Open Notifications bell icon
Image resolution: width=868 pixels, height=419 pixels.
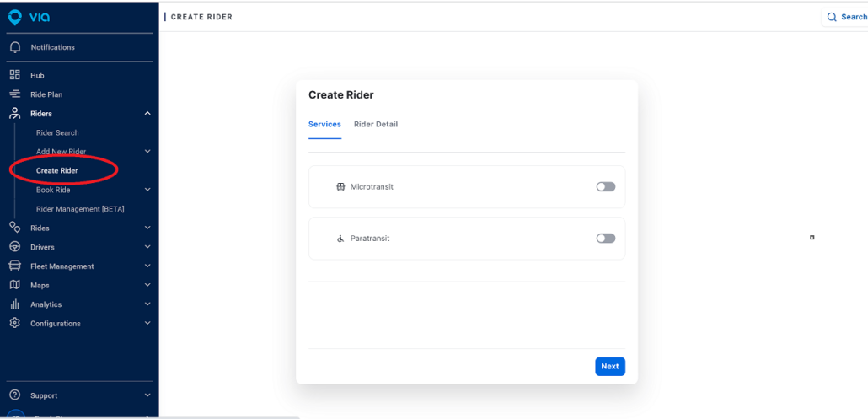click(x=15, y=47)
